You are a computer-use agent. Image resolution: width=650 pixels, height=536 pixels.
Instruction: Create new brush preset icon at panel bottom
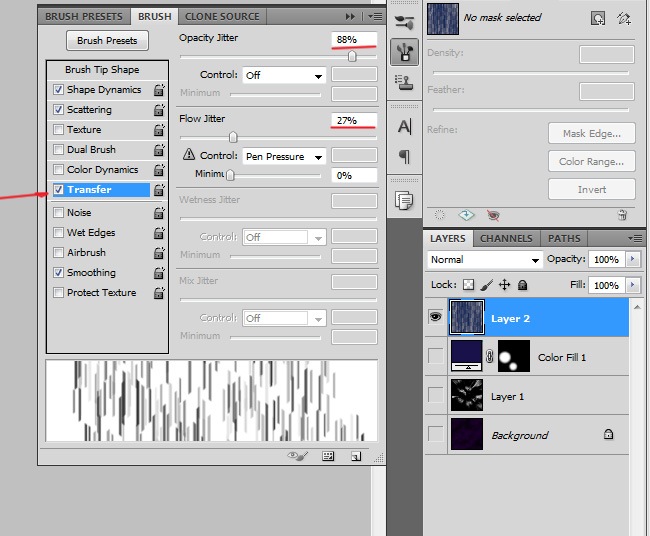click(x=355, y=456)
